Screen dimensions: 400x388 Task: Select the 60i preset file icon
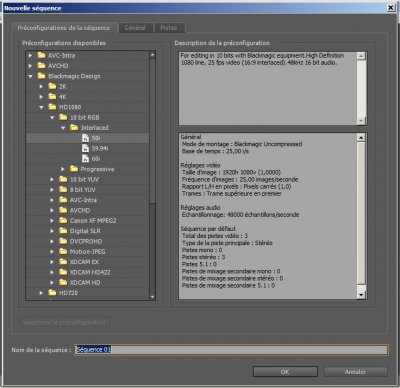click(x=86, y=159)
